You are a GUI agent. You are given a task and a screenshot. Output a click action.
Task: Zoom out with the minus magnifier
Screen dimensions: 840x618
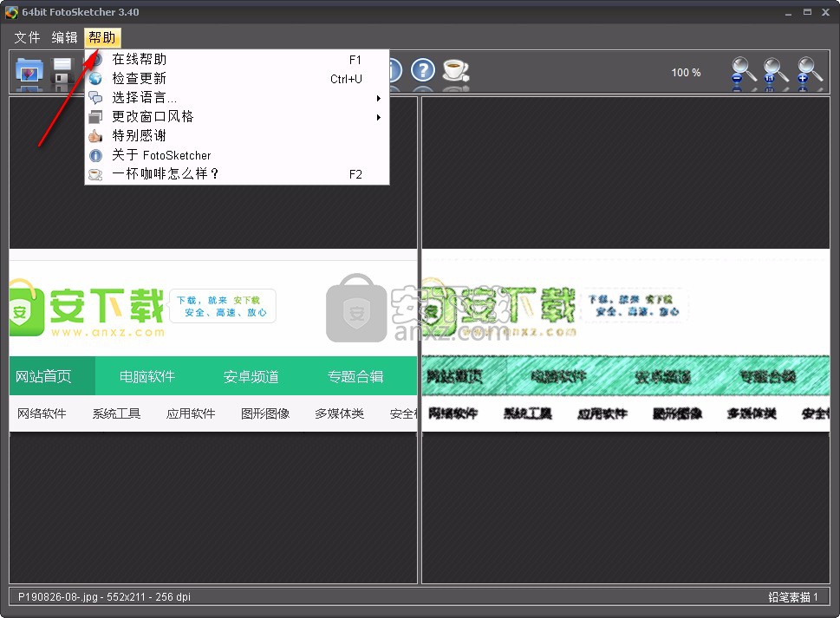pyautogui.click(x=743, y=72)
